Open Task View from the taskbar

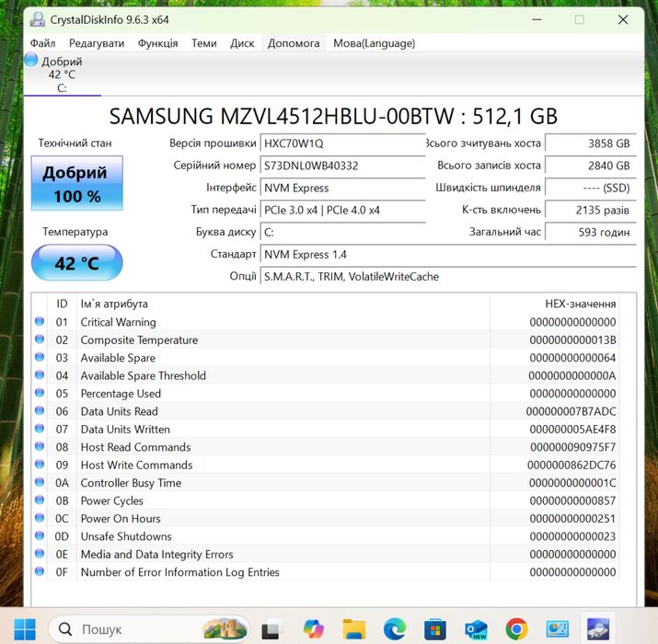click(x=271, y=629)
